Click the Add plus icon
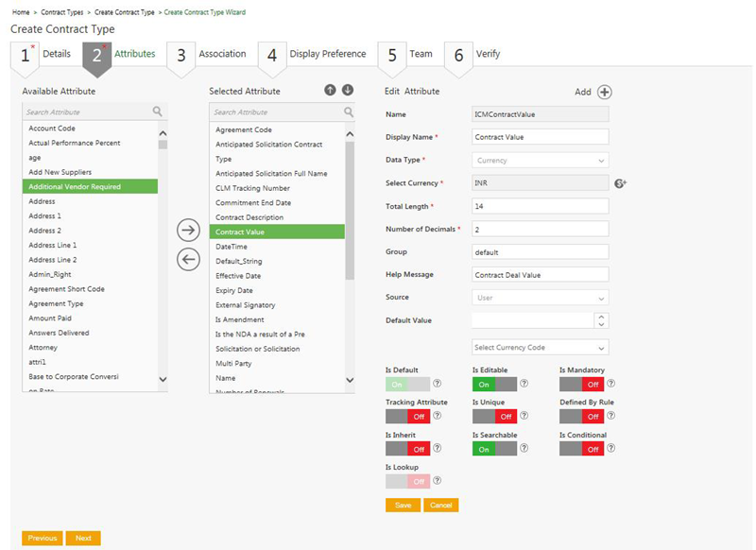Screen dimensions: 756x550 click(x=605, y=92)
